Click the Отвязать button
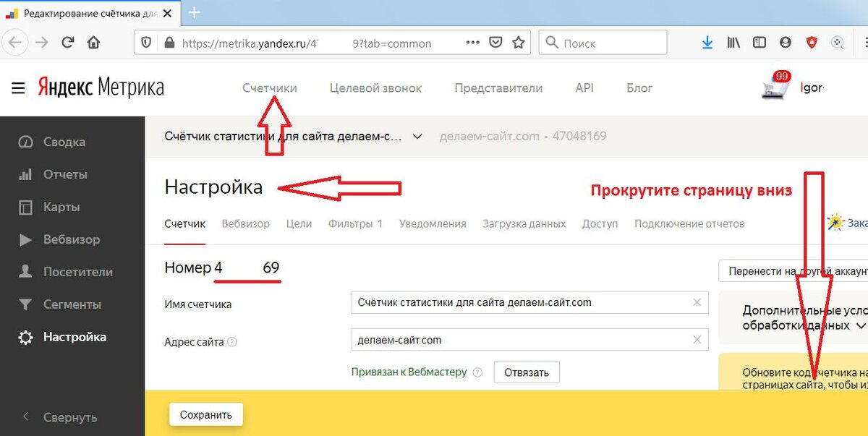This screenshot has height=436, width=868. point(527,372)
